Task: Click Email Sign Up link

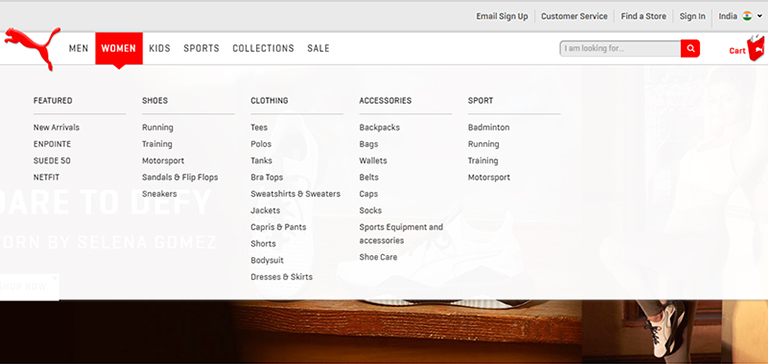Action: (502, 16)
